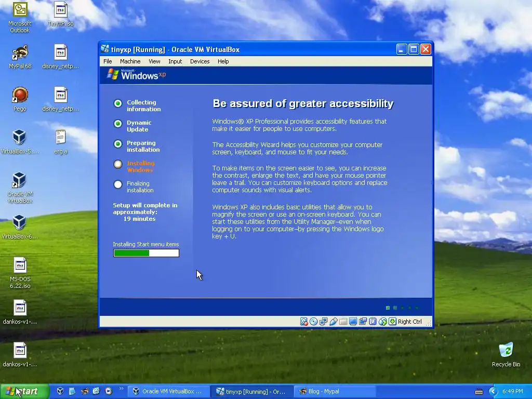Click the MyPal raccoon quick launch icon
Viewport: 532px width, 399px height.
[x=85, y=391]
